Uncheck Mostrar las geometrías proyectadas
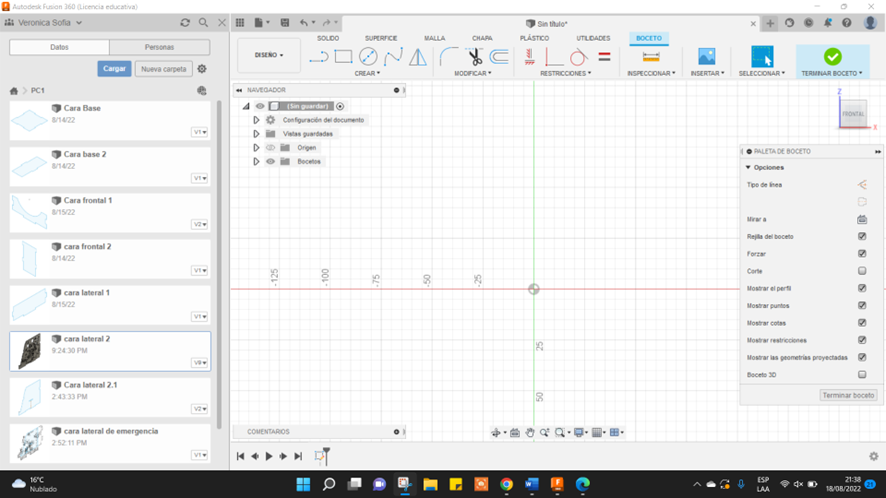Viewport: 886px width, 498px height. (x=862, y=357)
